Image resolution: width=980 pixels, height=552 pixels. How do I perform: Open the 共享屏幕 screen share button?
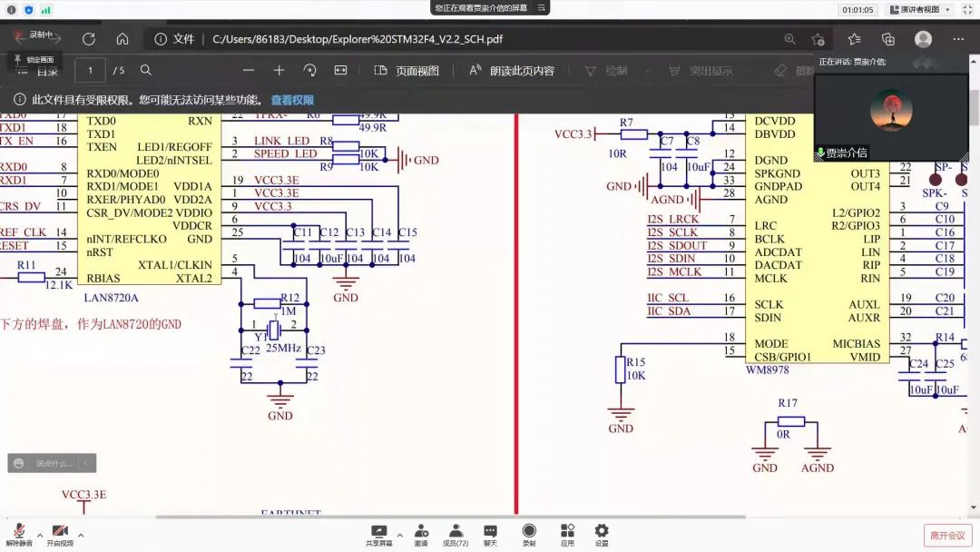click(x=378, y=534)
